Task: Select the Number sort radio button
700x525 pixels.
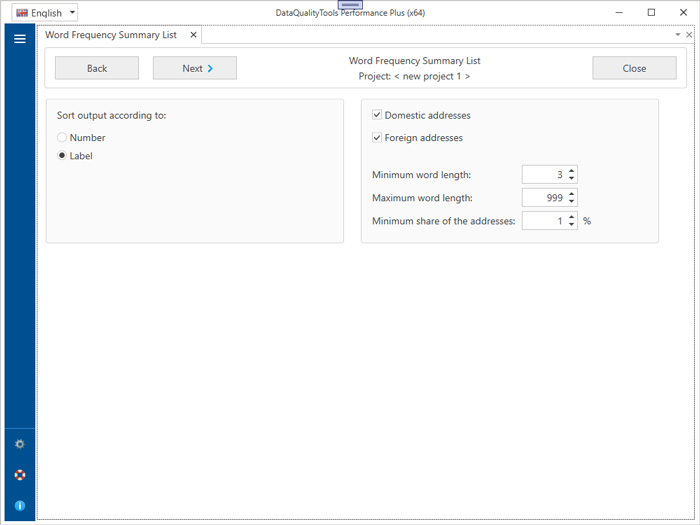Action: point(63,138)
